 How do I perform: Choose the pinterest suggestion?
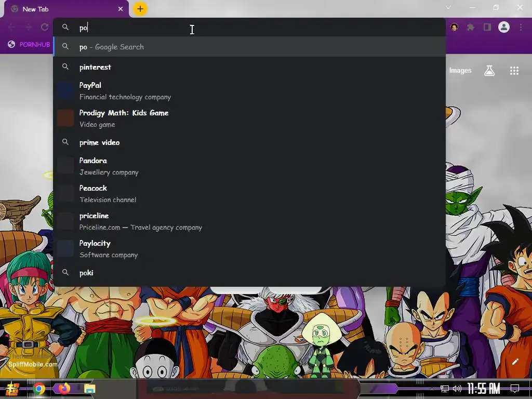pyautogui.click(x=249, y=67)
